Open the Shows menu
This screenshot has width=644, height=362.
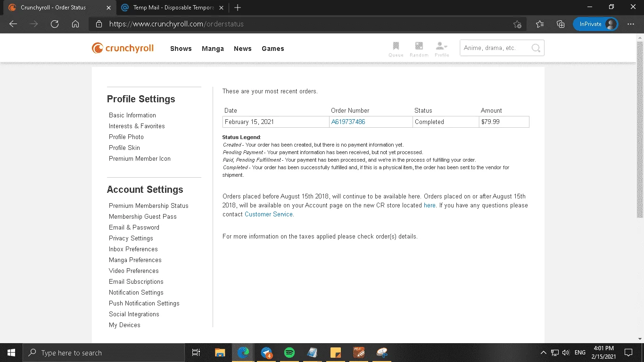tap(181, 49)
